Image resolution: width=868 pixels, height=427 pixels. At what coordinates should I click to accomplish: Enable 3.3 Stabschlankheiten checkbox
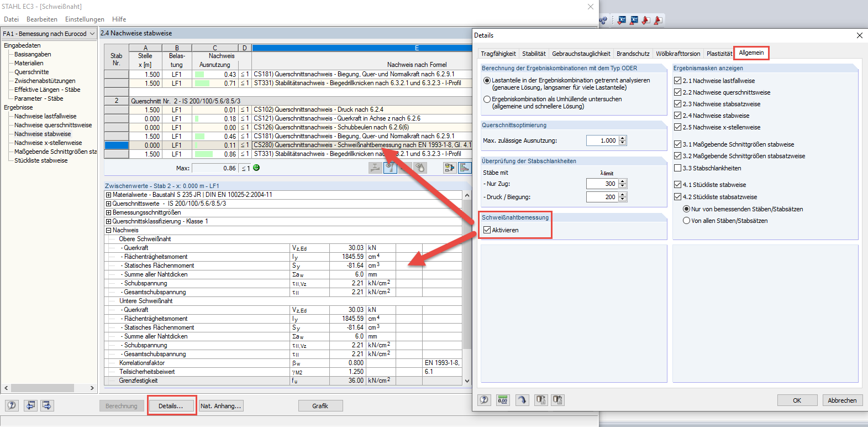(677, 168)
